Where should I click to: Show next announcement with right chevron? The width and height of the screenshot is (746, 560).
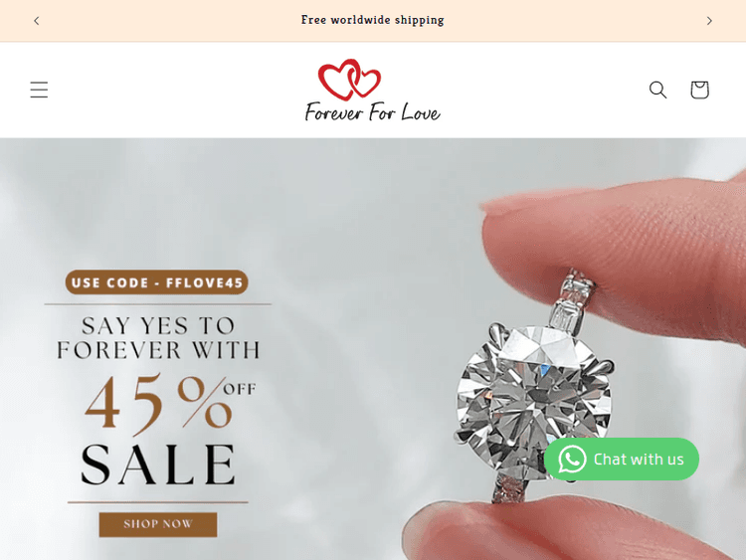coord(709,21)
